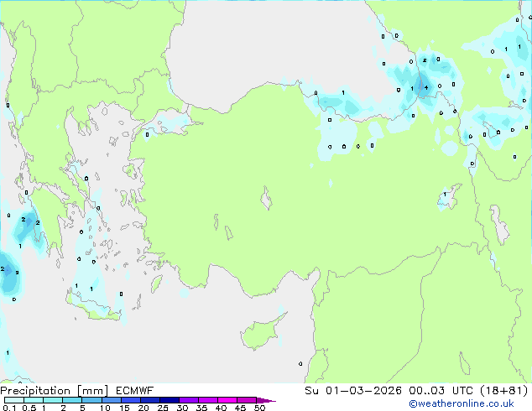The height and width of the screenshot is (411, 532).
Task: Click the 5–10 mm blue legend swatch
Action: (91, 400)
